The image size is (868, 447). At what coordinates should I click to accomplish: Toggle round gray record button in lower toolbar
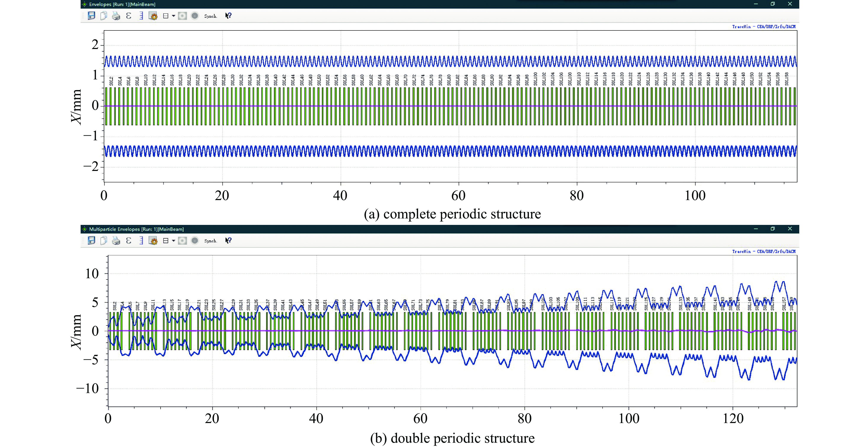pyautogui.click(x=195, y=240)
